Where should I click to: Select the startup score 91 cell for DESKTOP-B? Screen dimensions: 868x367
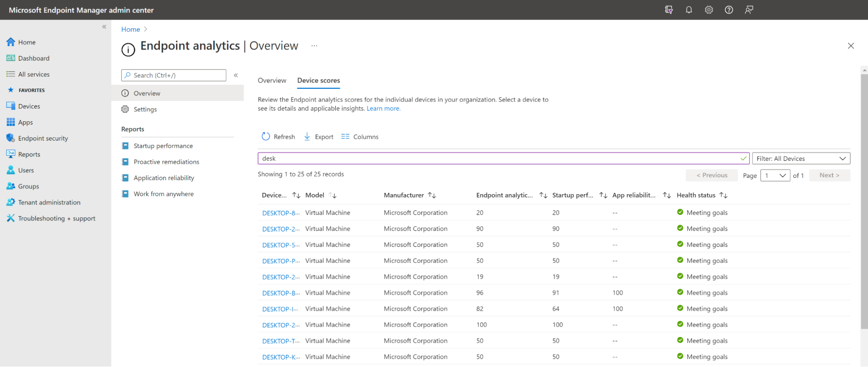[556, 293]
